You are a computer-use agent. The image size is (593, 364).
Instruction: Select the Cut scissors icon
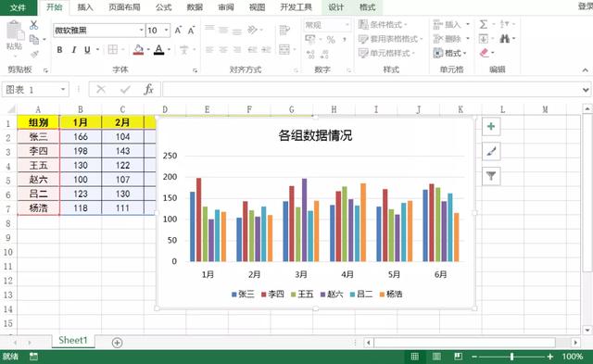click(33, 25)
